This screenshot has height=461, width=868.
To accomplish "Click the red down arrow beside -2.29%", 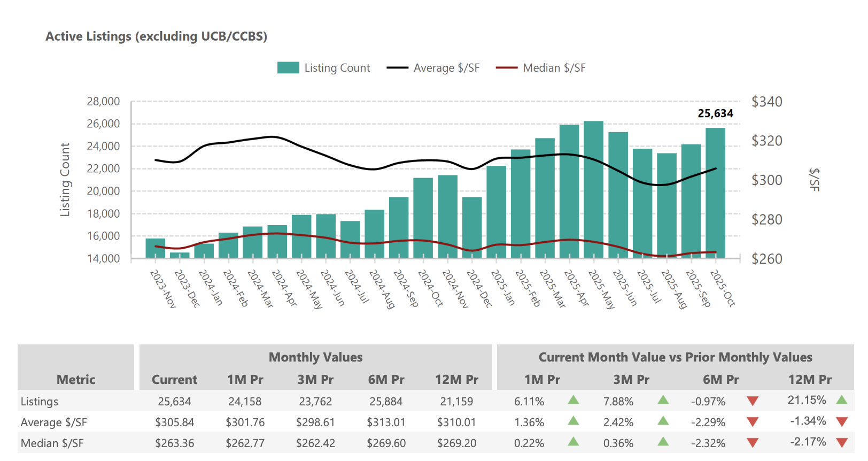I will [x=753, y=422].
